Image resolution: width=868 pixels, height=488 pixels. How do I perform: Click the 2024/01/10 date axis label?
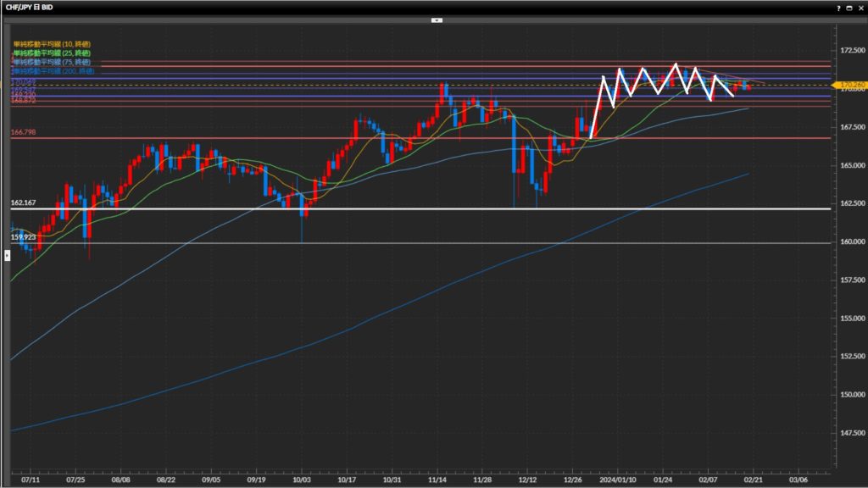(618, 479)
